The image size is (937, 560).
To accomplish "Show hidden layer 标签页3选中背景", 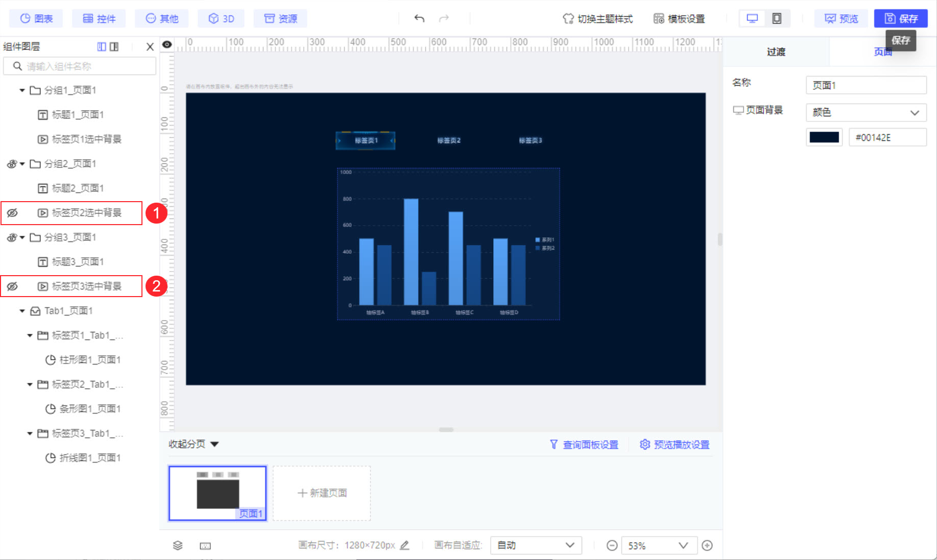I will point(12,286).
